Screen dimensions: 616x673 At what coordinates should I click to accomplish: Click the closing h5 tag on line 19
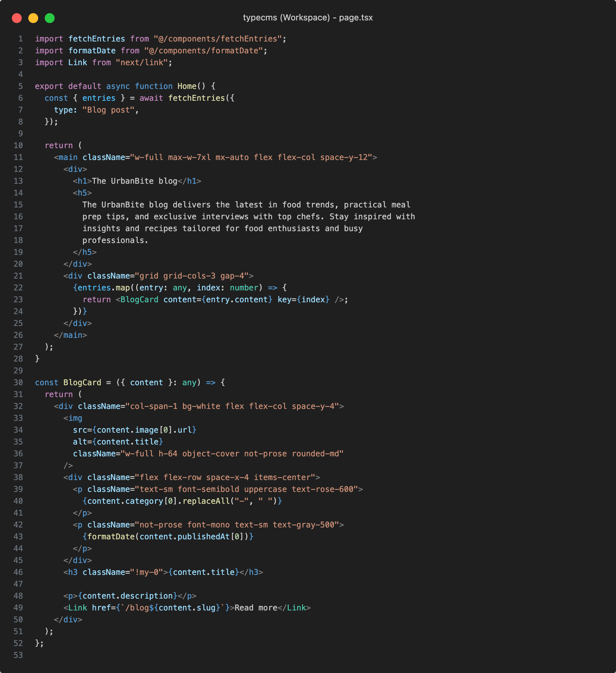85,252
